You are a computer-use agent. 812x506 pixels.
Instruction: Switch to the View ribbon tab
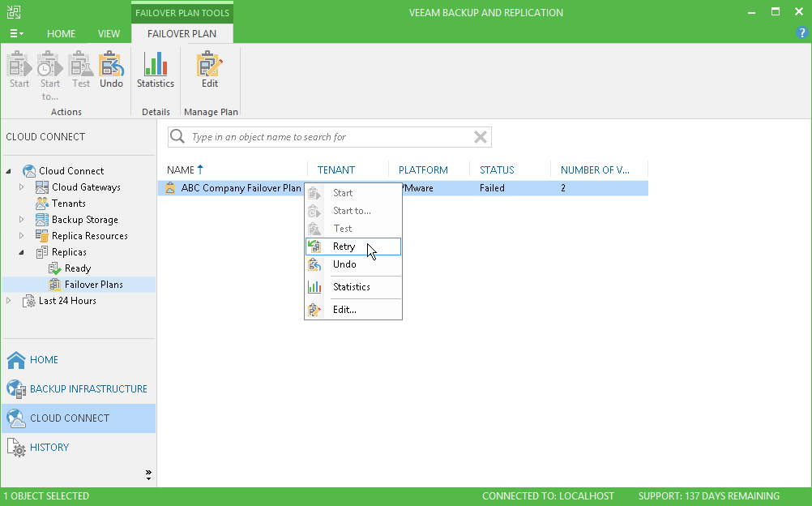click(x=109, y=34)
